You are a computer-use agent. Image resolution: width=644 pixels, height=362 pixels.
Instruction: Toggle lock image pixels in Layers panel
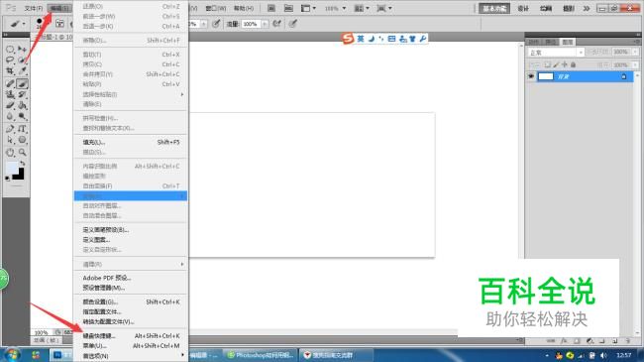click(556, 65)
